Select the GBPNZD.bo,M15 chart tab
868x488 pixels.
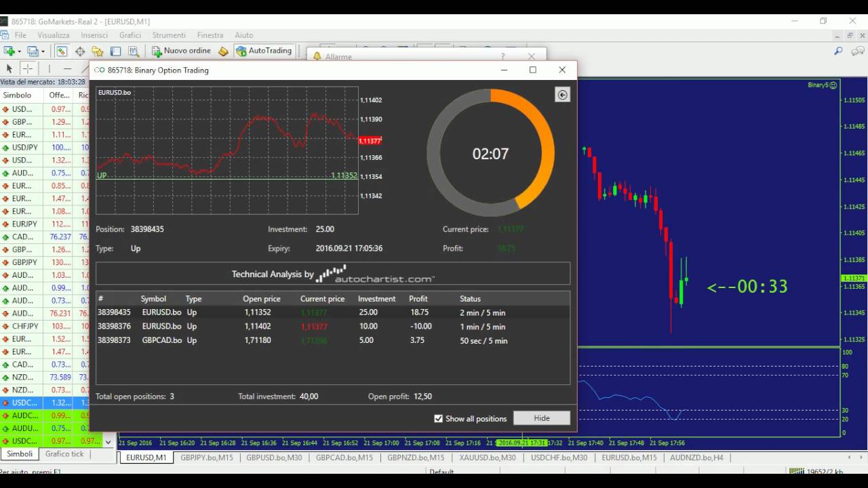click(x=416, y=457)
